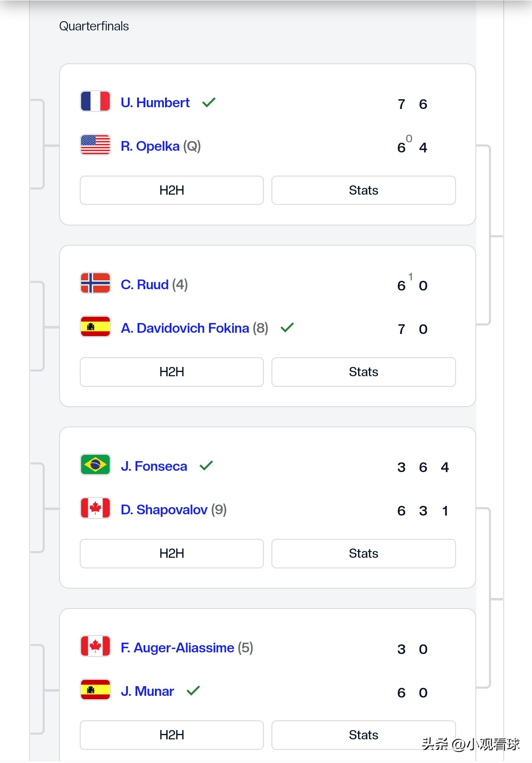Open D. Shapovalov player profile link
This screenshot has height=763, width=532.
[164, 510]
